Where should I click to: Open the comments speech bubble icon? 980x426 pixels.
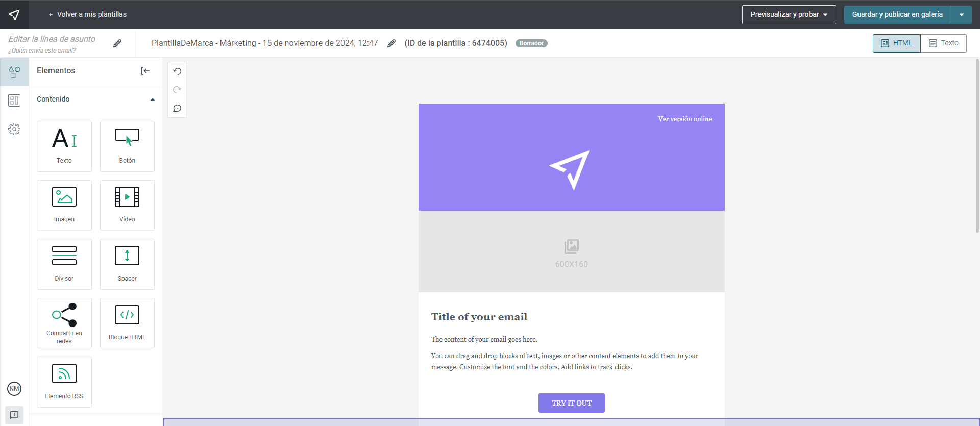(177, 108)
